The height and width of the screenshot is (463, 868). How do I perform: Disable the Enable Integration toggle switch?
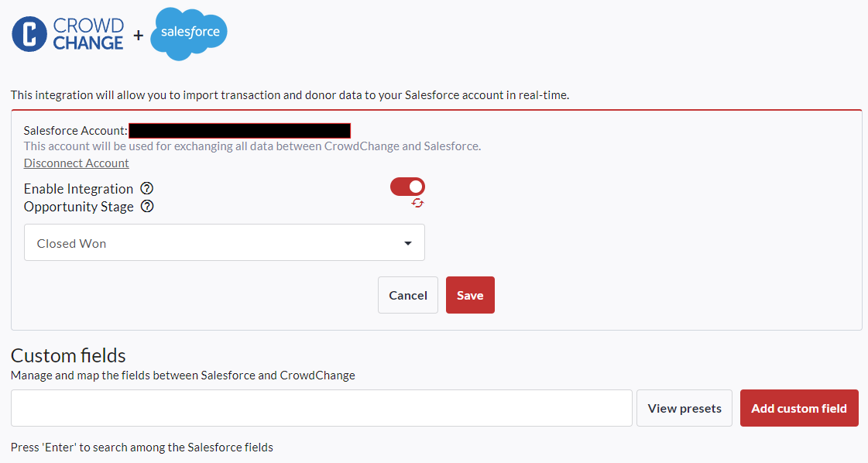408,187
